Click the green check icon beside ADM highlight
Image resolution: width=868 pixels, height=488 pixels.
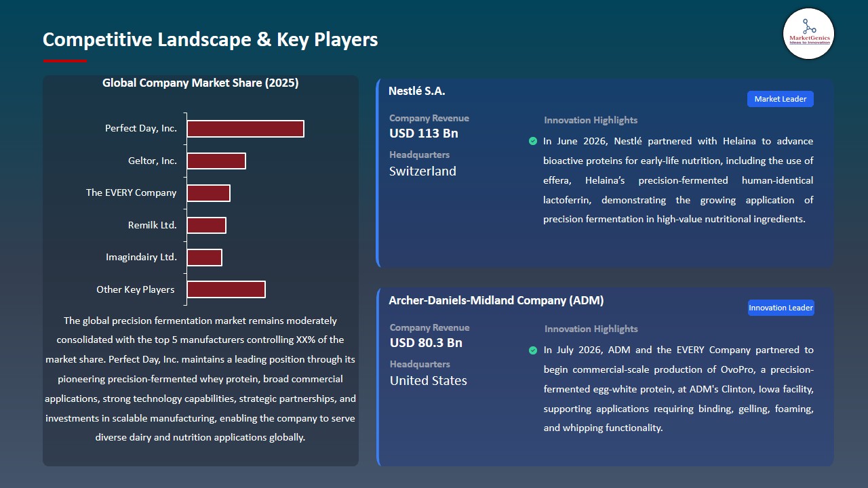(x=533, y=350)
